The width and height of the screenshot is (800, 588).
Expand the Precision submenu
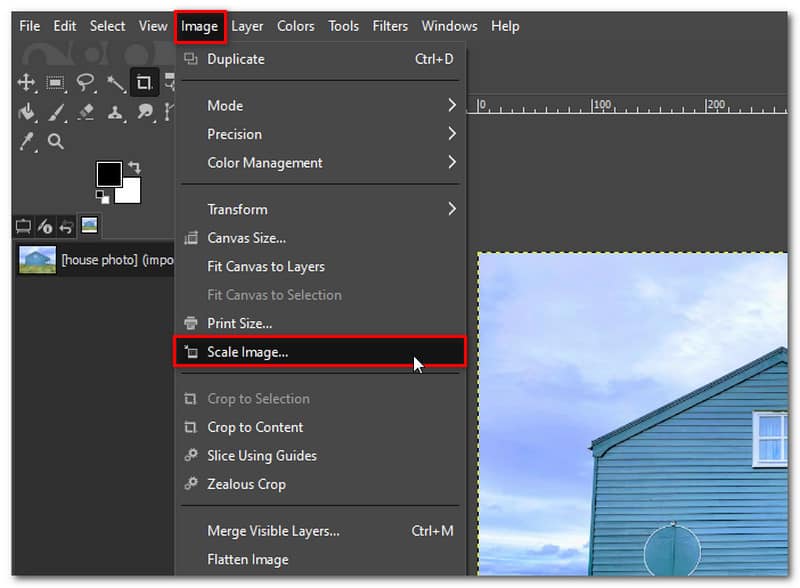(320, 134)
